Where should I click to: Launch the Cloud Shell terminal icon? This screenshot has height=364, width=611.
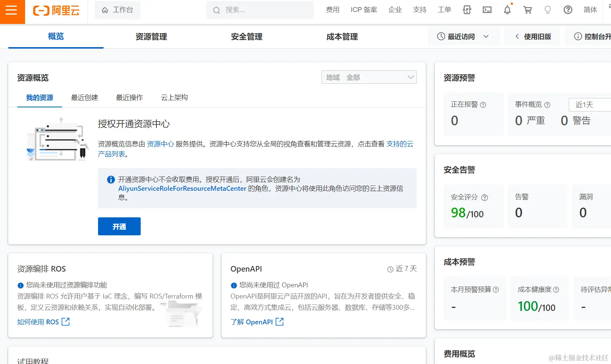click(487, 10)
